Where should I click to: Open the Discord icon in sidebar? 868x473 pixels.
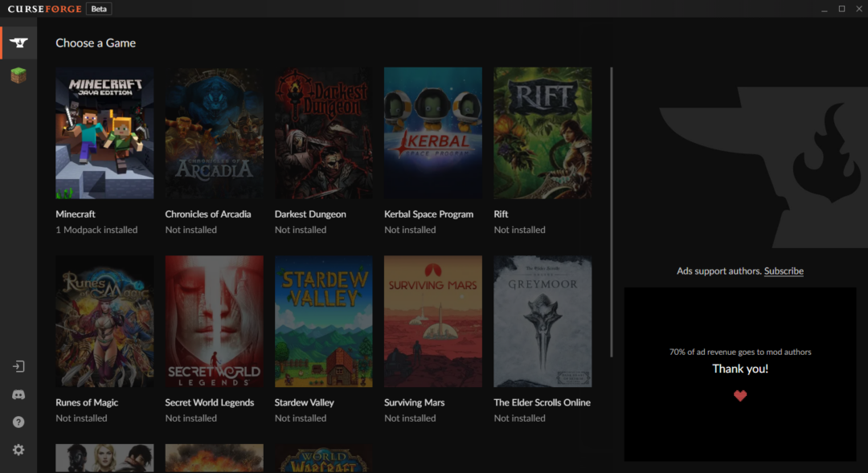click(18, 394)
